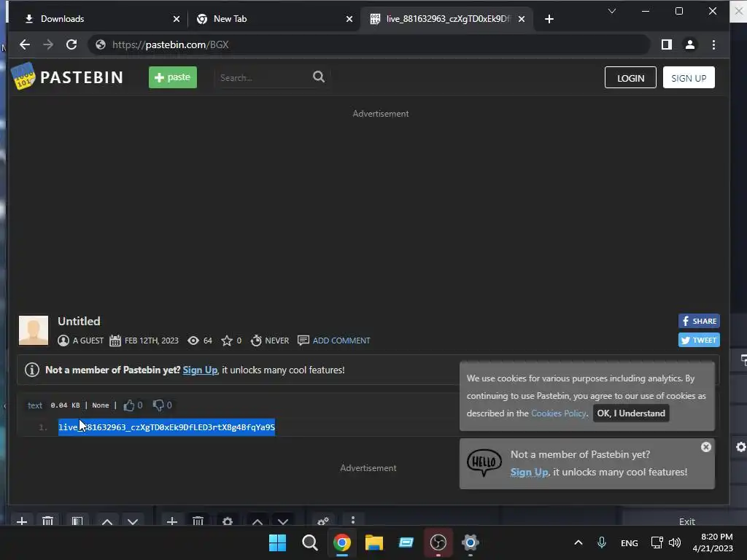
Task: Click the A GUEST user icon
Action: point(63,341)
